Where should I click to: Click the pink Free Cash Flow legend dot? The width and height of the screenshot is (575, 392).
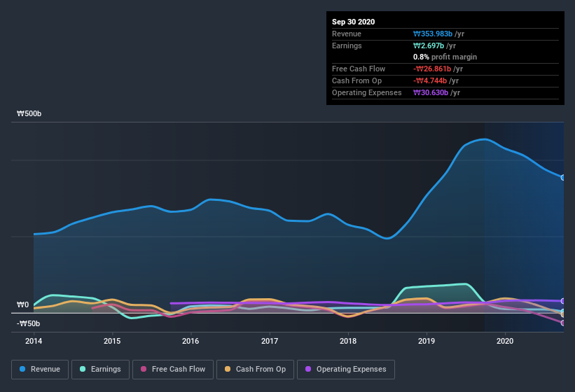tap(144, 369)
